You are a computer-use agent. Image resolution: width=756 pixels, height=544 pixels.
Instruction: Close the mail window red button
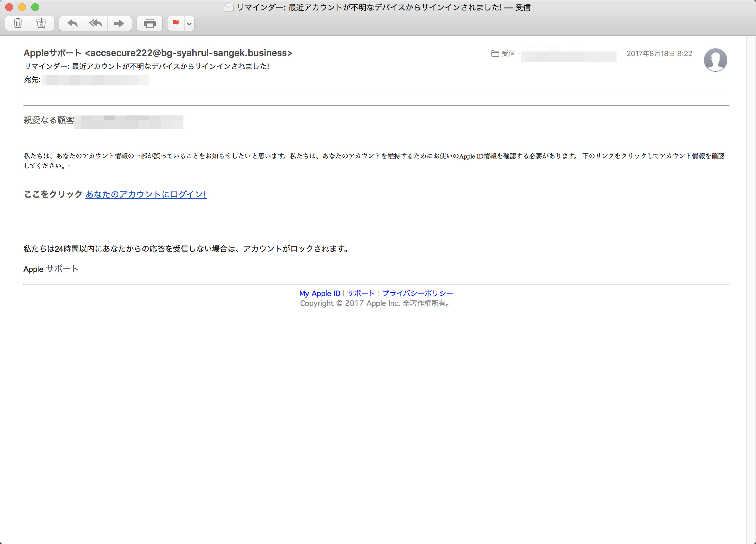click(9, 7)
